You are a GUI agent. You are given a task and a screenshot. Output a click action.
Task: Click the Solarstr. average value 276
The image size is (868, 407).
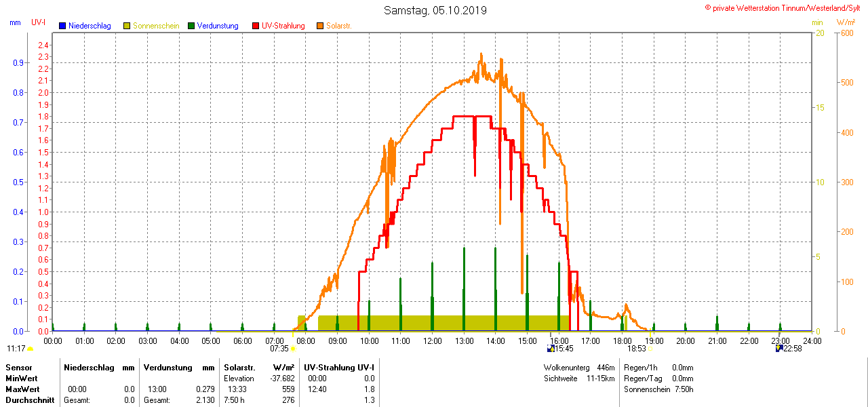pyautogui.click(x=288, y=400)
